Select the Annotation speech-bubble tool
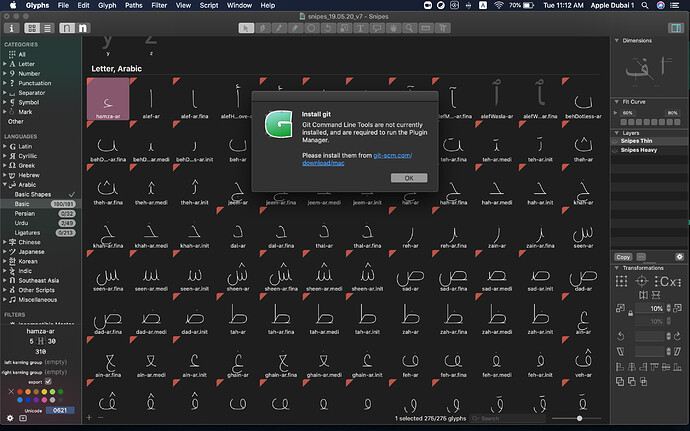The width and height of the screenshot is (690, 431). (x=376, y=28)
